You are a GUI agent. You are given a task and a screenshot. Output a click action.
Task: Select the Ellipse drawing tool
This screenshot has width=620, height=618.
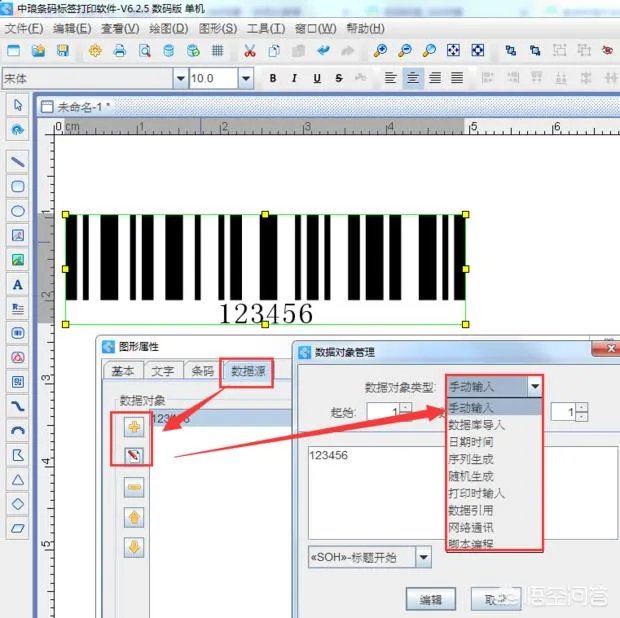click(x=18, y=211)
